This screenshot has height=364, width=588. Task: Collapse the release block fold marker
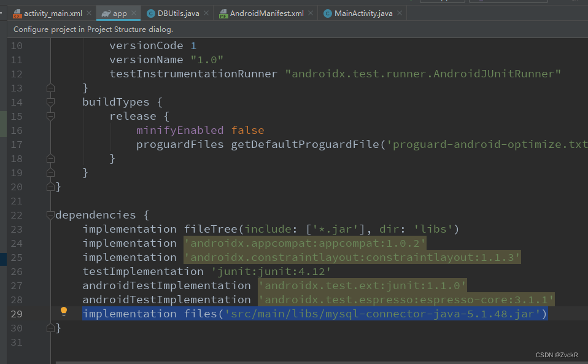coord(50,116)
